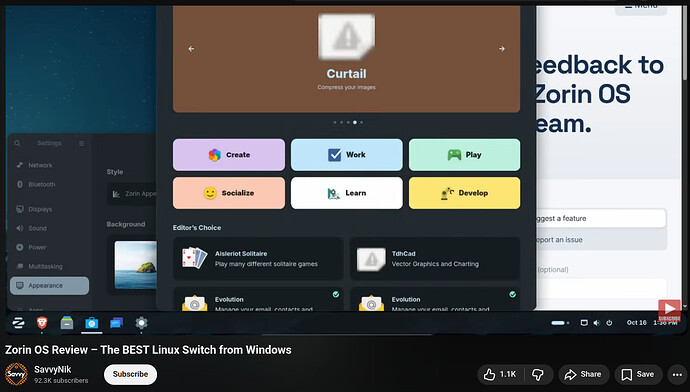Launch Brave browser from taskbar

coord(42,323)
